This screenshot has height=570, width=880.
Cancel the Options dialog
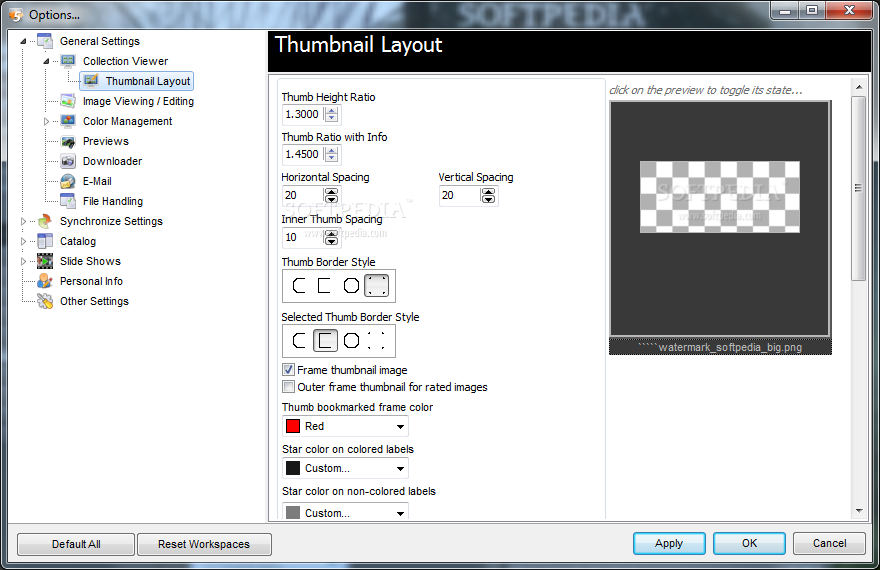(x=829, y=543)
